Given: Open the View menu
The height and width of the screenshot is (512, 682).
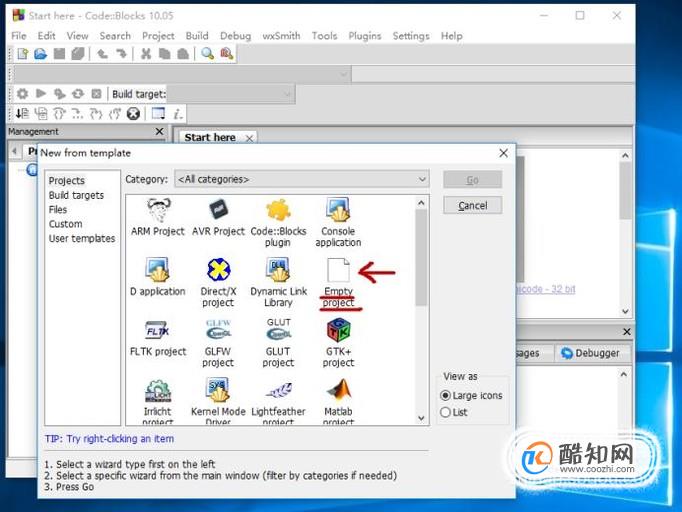Looking at the screenshot, I should [x=77, y=36].
